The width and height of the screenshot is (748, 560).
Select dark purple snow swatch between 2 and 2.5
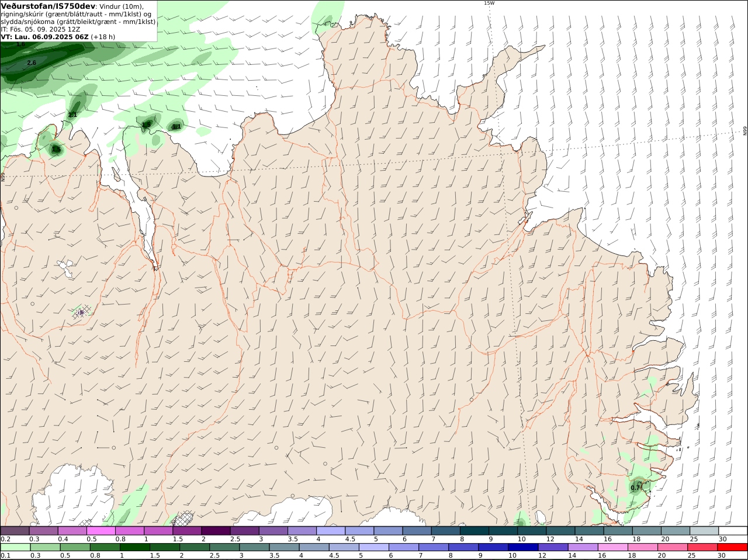tap(216, 531)
